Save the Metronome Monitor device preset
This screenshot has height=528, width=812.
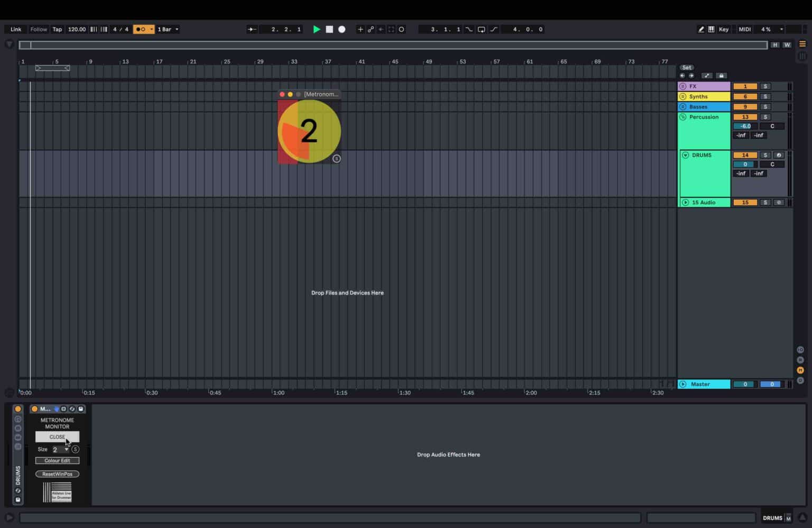pos(80,408)
